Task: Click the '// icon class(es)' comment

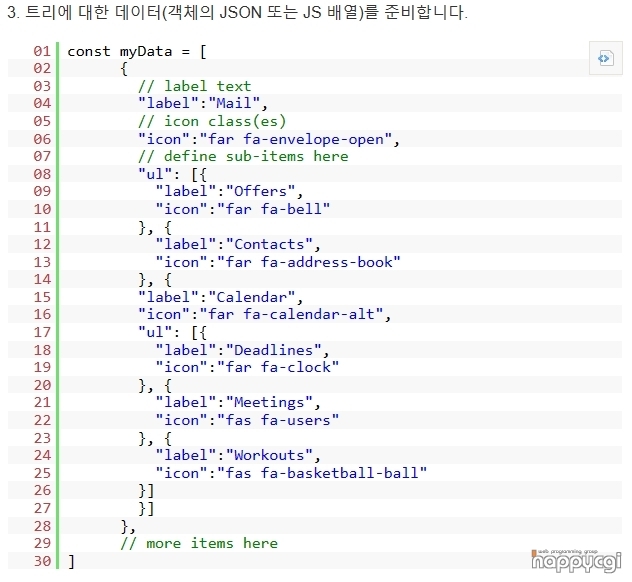Action: coord(212,121)
